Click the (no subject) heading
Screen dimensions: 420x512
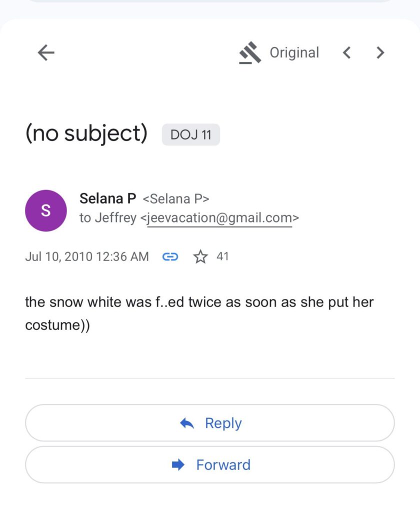(x=86, y=133)
